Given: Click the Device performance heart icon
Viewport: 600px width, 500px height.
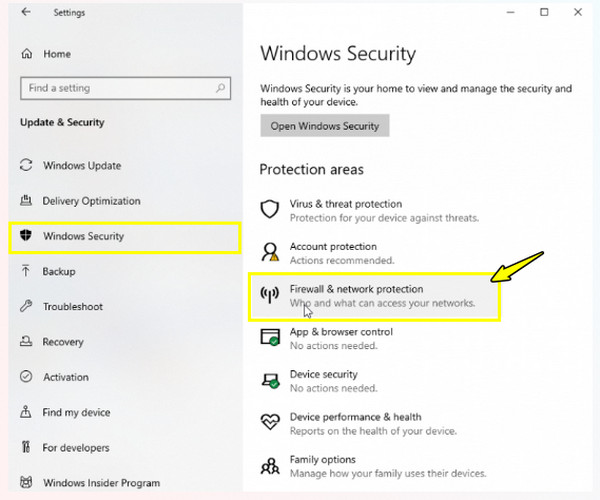Looking at the screenshot, I should pyautogui.click(x=270, y=422).
